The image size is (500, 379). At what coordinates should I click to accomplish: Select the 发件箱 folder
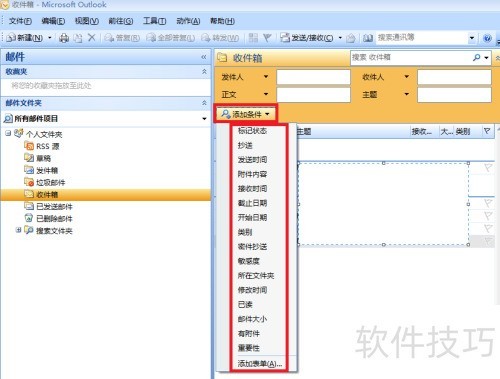[x=41, y=170]
